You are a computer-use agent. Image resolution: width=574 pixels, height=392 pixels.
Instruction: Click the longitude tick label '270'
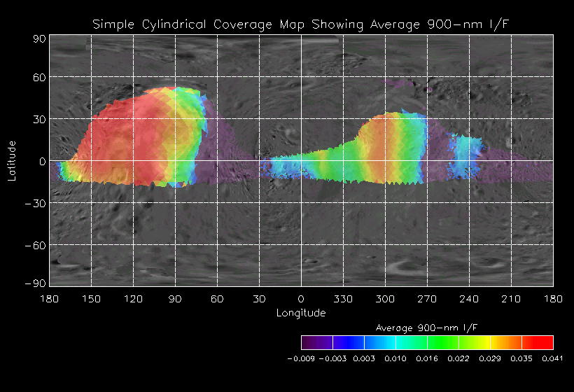point(427,299)
